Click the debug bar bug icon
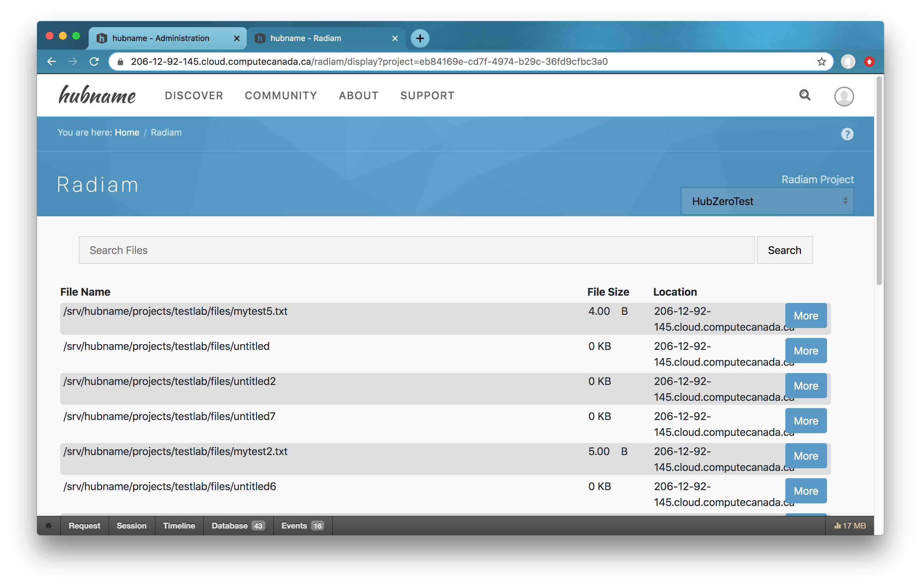 [x=49, y=525]
